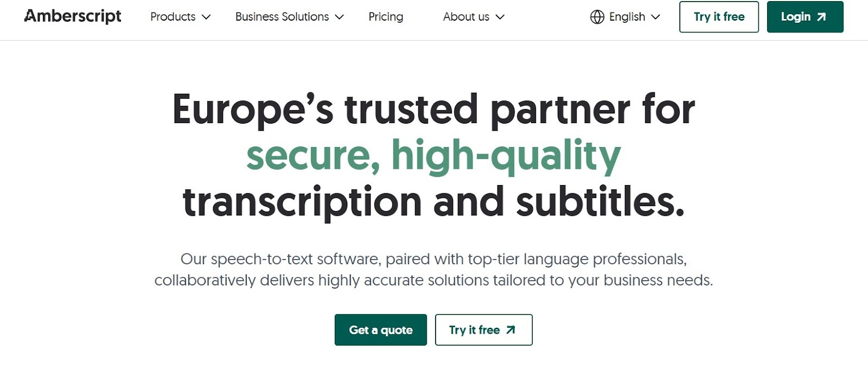Expand the Products chevron arrow
The width and height of the screenshot is (868, 370).
click(206, 17)
